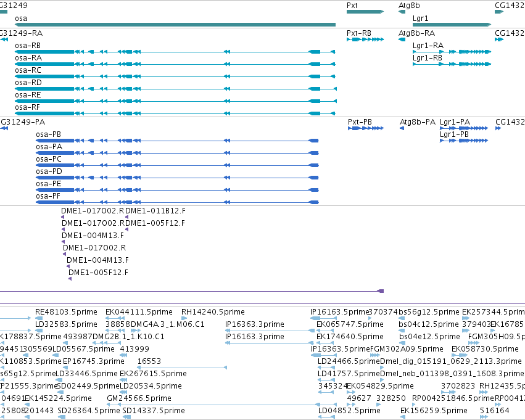This screenshot has height=420, width=525.
Task: Click the 16553 feature label
Action: [149, 362]
